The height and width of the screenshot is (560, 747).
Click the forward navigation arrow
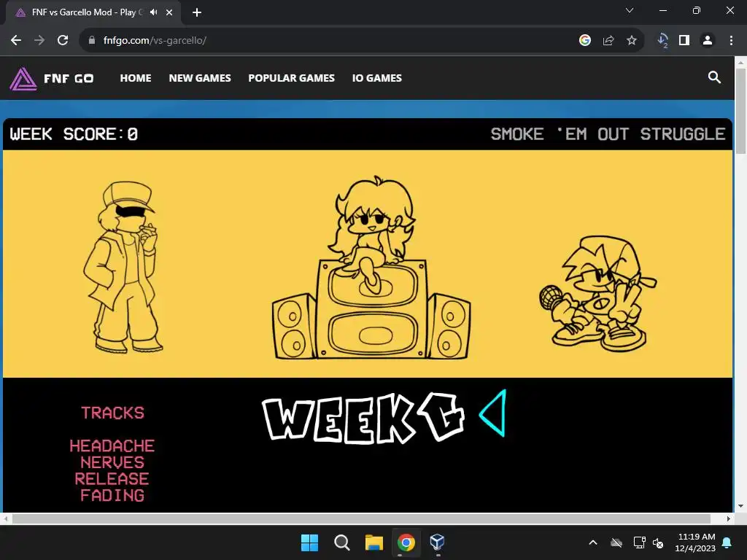click(x=39, y=41)
